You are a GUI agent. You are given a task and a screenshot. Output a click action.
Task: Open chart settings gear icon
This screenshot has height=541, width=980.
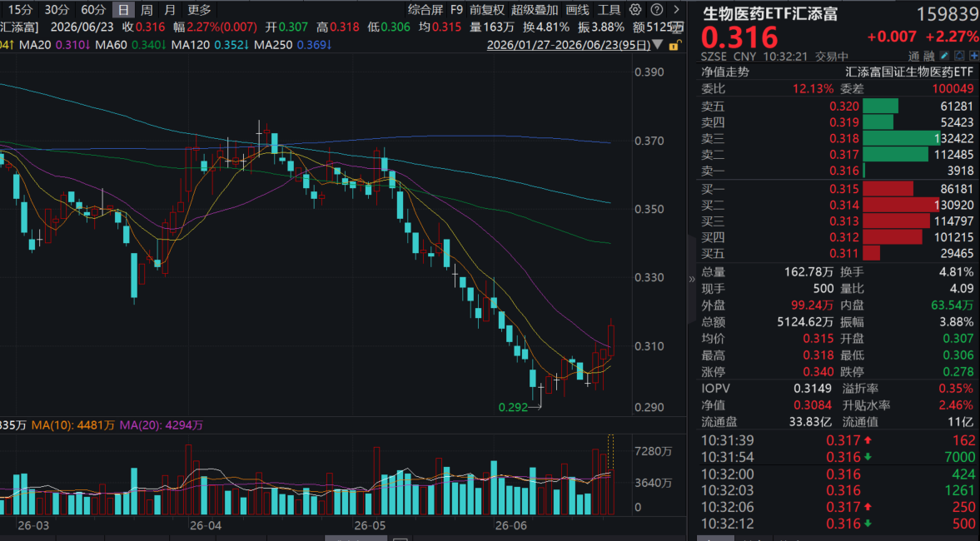635,9
